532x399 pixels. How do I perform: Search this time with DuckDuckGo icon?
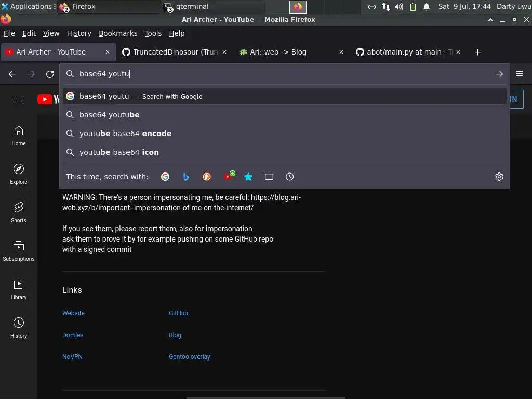(207, 177)
